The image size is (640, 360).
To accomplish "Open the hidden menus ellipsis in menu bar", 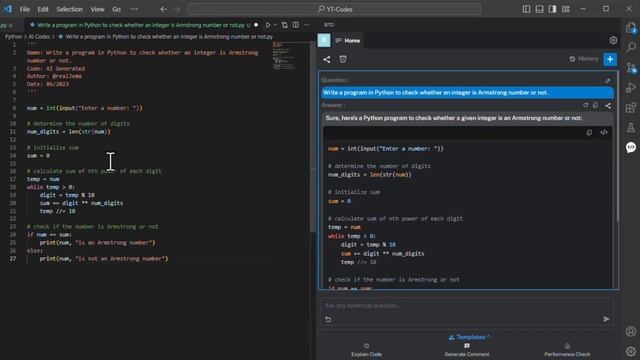I will tap(134, 9).
